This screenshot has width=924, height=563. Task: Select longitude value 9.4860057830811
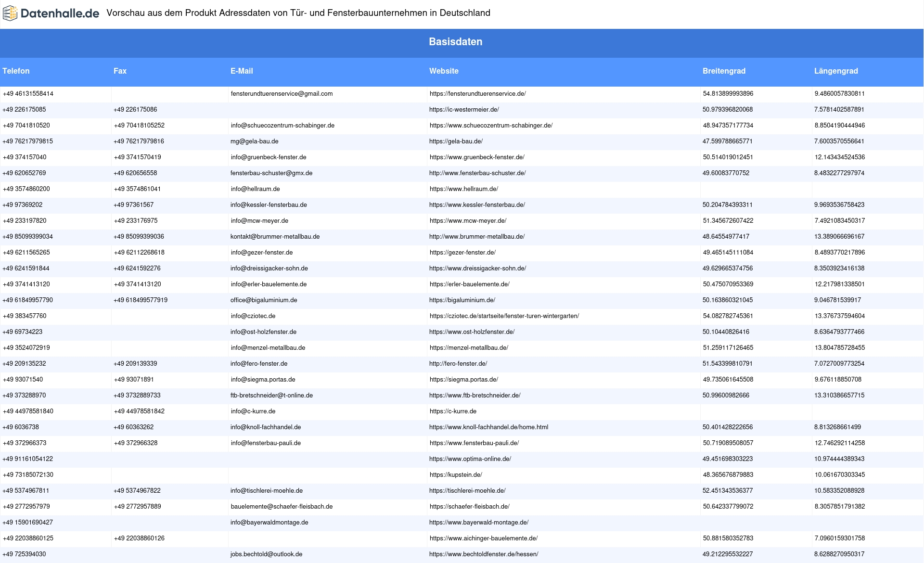[x=839, y=94]
